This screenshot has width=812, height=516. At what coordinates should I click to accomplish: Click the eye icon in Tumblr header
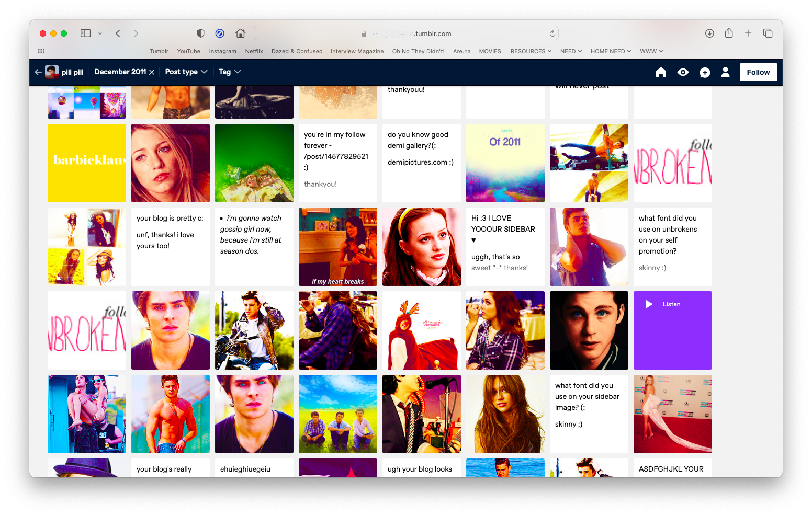click(683, 72)
